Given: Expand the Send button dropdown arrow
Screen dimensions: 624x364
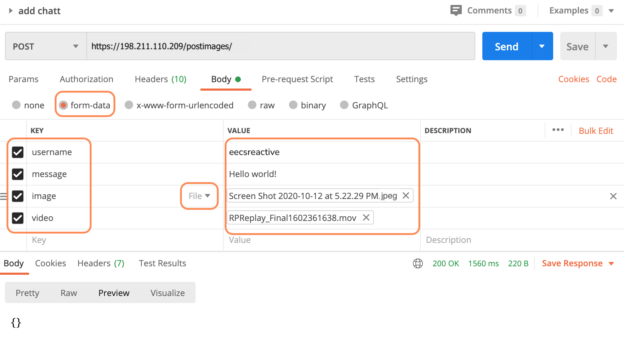Looking at the screenshot, I should [542, 46].
